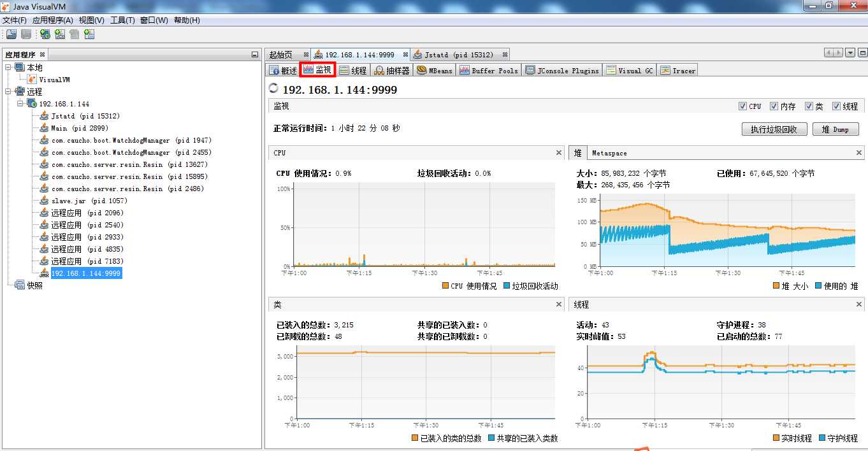Close the 192.168.1.144:9999 document tab
Viewport: 868px width, 451px height.
(x=404, y=55)
